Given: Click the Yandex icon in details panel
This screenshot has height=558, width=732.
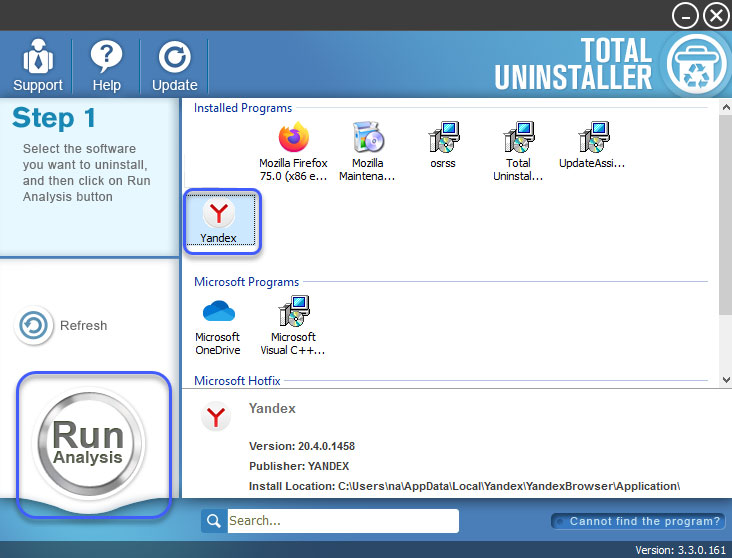Looking at the screenshot, I should (216, 416).
